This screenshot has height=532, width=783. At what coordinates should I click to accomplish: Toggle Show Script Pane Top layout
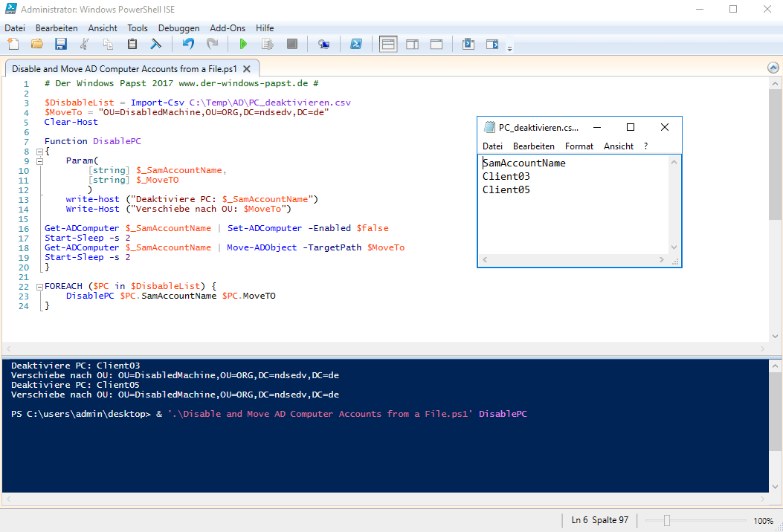[x=388, y=45]
